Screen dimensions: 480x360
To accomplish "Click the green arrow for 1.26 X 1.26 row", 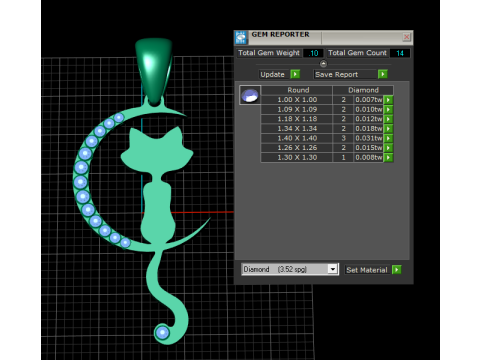I will [388, 148].
